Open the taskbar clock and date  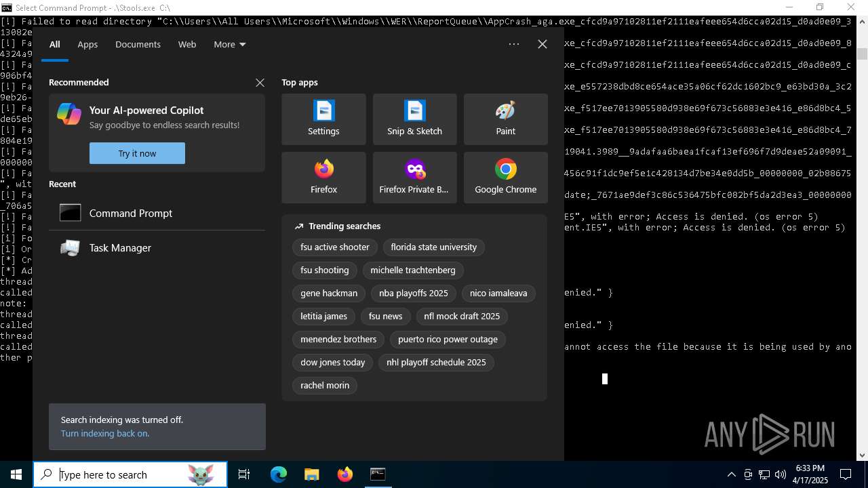coord(812,474)
